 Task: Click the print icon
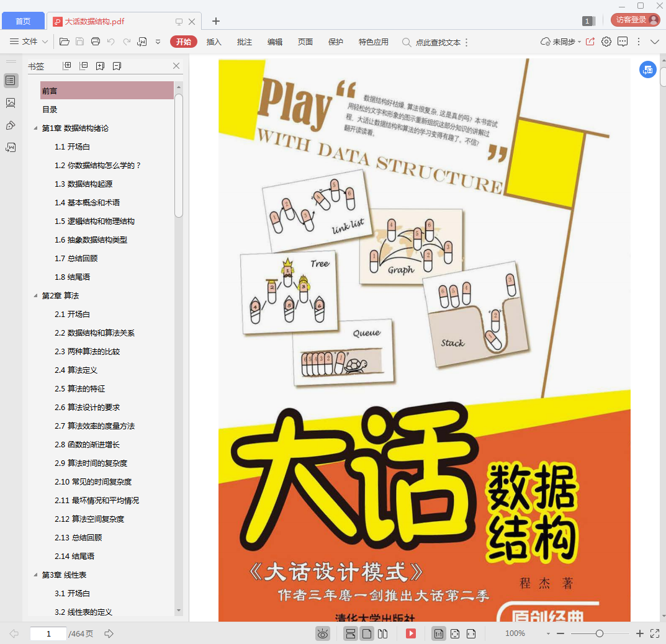(96, 42)
